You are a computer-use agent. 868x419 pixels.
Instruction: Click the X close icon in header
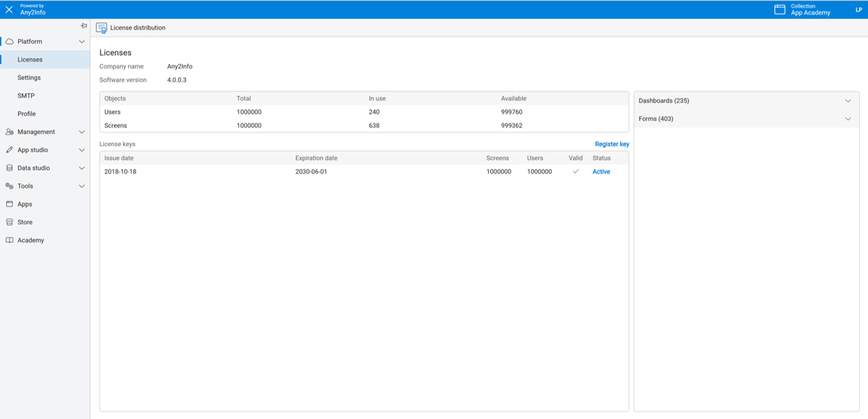pos(9,9)
